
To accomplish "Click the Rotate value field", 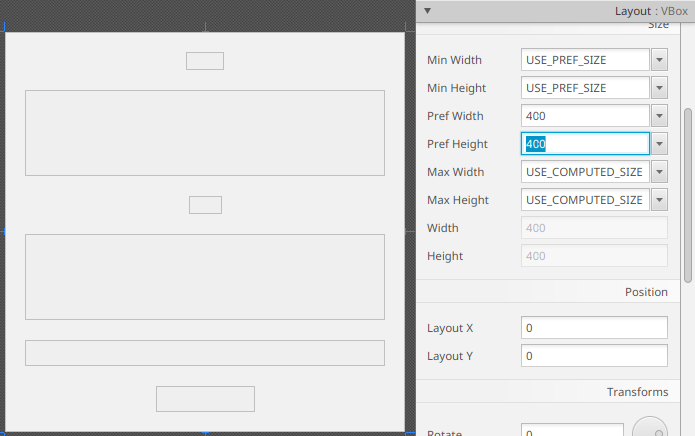I will (572, 431).
